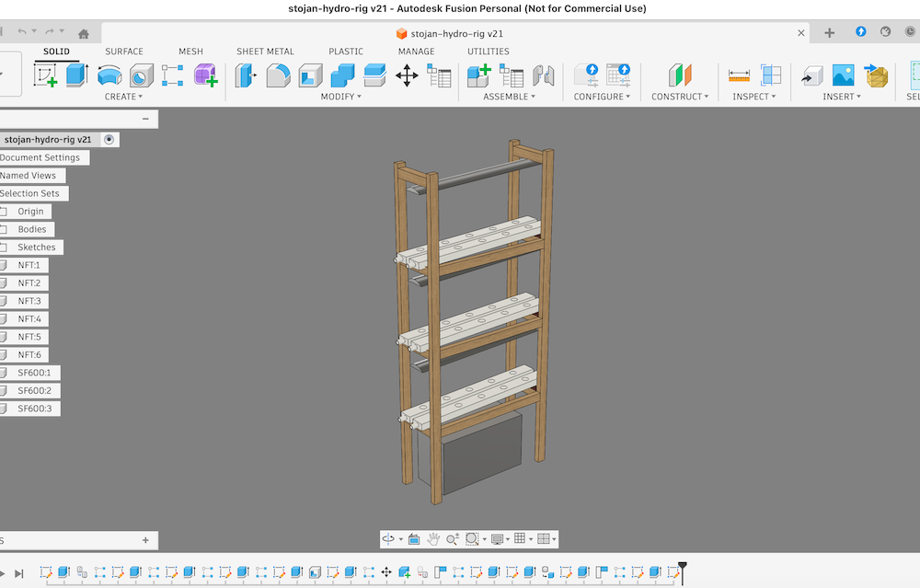This screenshot has width=920, height=588.
Task: Click the Insert Canvas picture icon
Action: [844, 75]
